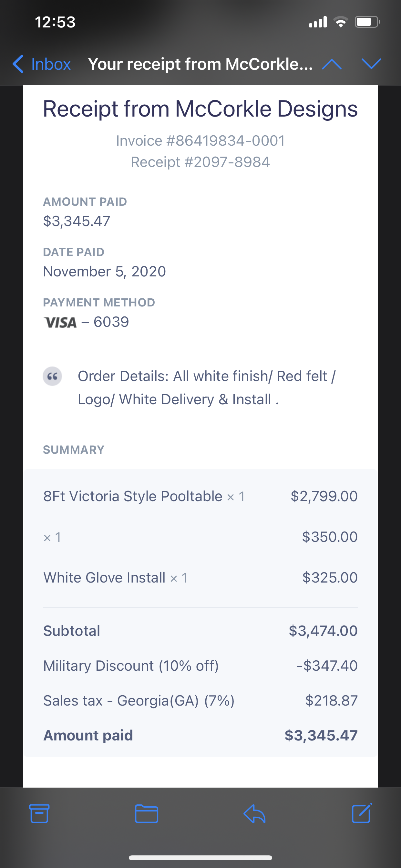Tap the Military Discount row
The width and height of the screenshot is (401, 868).
click(x=200, y=666)
